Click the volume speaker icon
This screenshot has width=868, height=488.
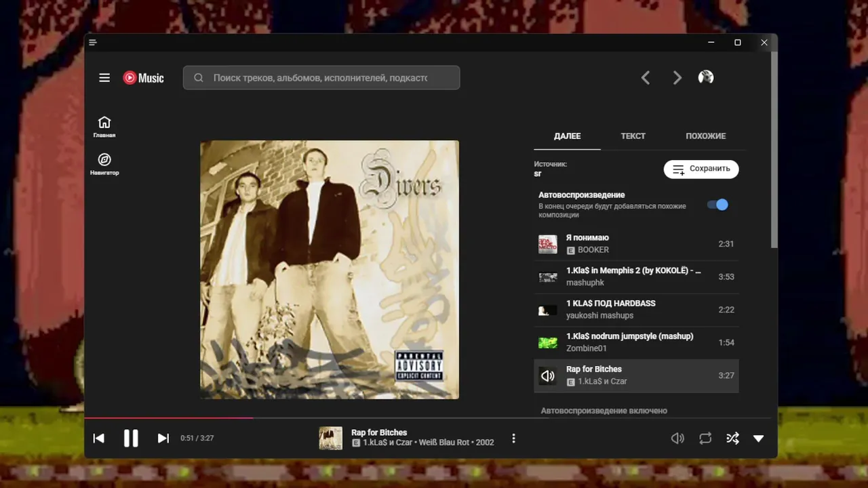click(x=677, y=439)
